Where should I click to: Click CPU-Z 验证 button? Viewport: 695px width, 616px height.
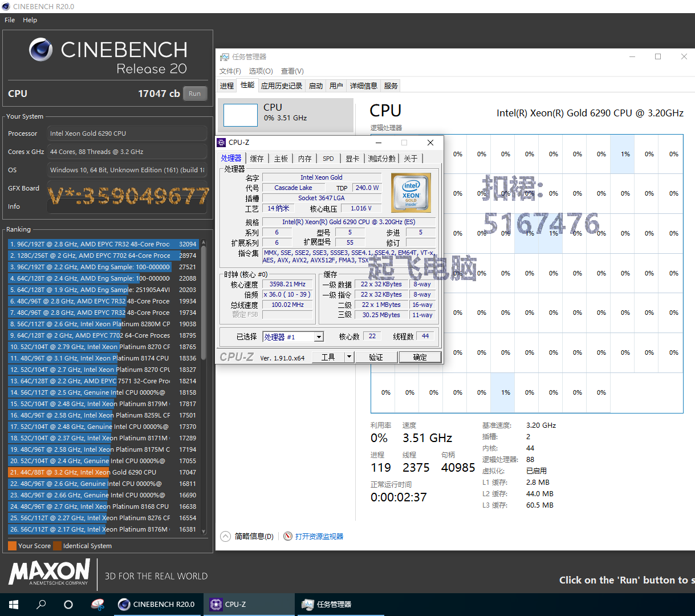(x=376, y=357)
